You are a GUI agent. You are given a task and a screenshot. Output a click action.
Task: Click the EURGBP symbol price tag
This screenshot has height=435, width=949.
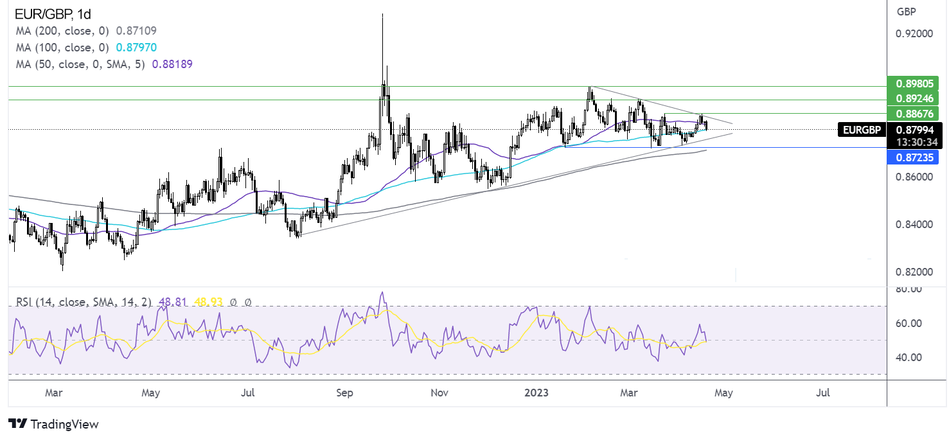tap(862, 129)
